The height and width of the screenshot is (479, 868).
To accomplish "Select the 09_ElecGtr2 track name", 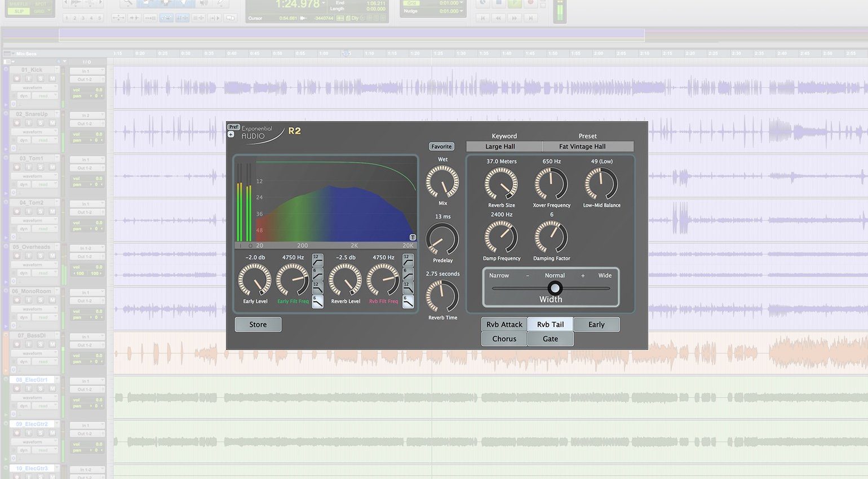I will [33, 424].
